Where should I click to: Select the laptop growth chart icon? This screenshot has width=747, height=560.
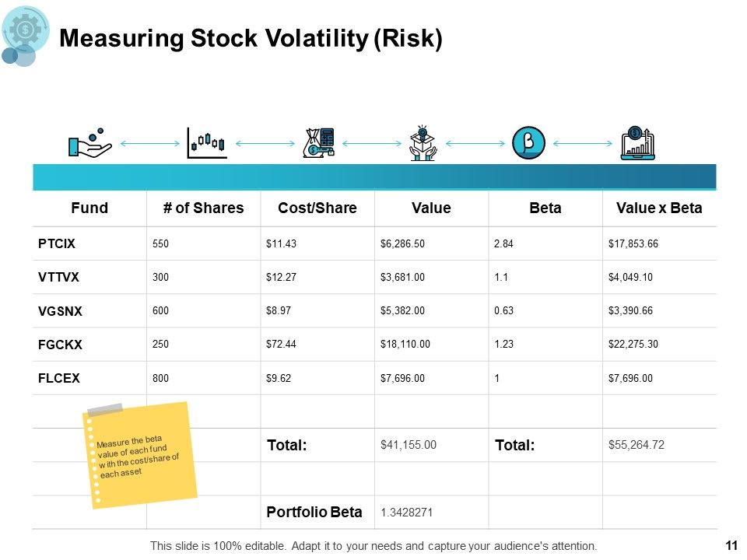(x=638, y=143)
